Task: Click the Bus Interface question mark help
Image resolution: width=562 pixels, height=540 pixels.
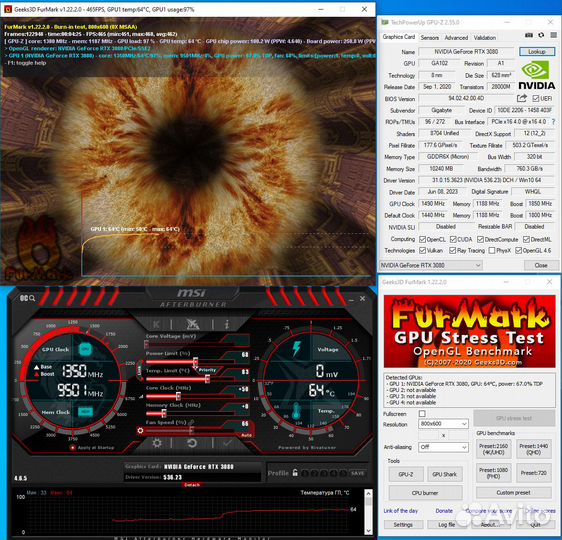Action: 554,122
